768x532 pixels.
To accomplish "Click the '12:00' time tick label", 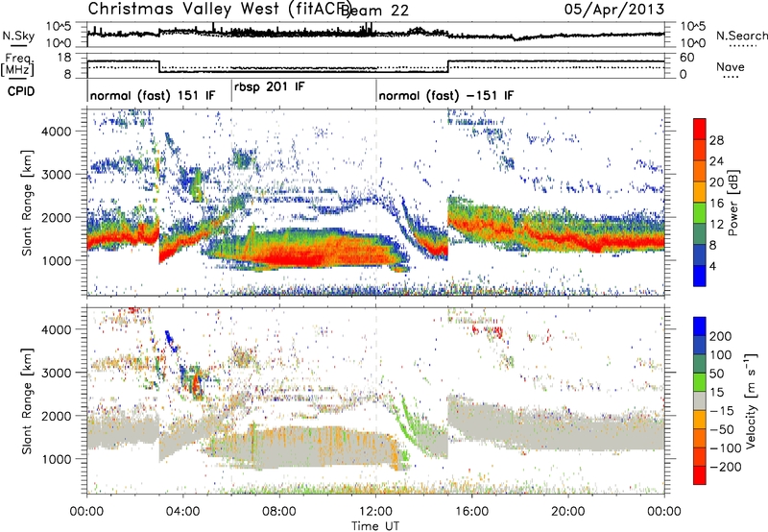I will tap(375, 512).
